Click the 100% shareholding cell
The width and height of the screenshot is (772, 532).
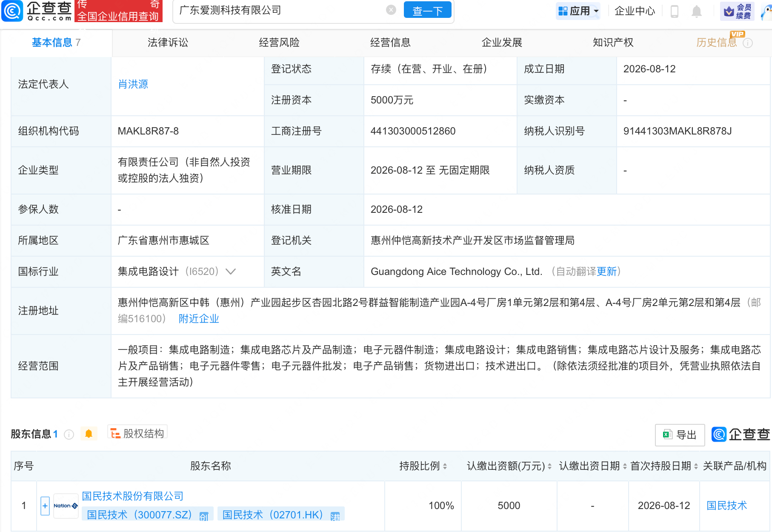[x=441, y=506]
